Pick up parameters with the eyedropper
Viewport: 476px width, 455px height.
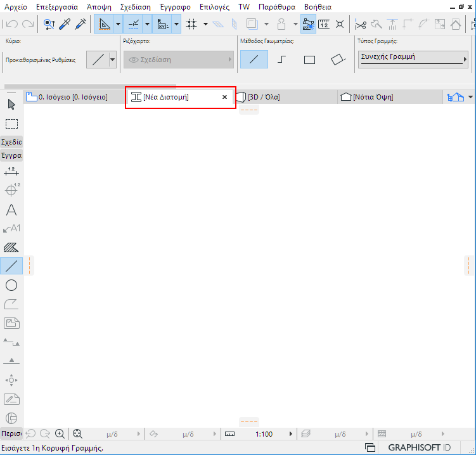65,24
